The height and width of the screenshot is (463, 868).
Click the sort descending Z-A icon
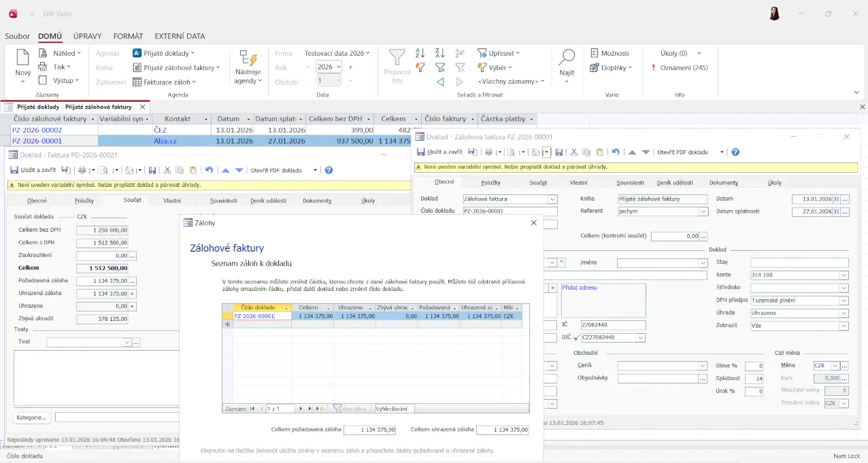pyautogui.click(x=440, y=53)
